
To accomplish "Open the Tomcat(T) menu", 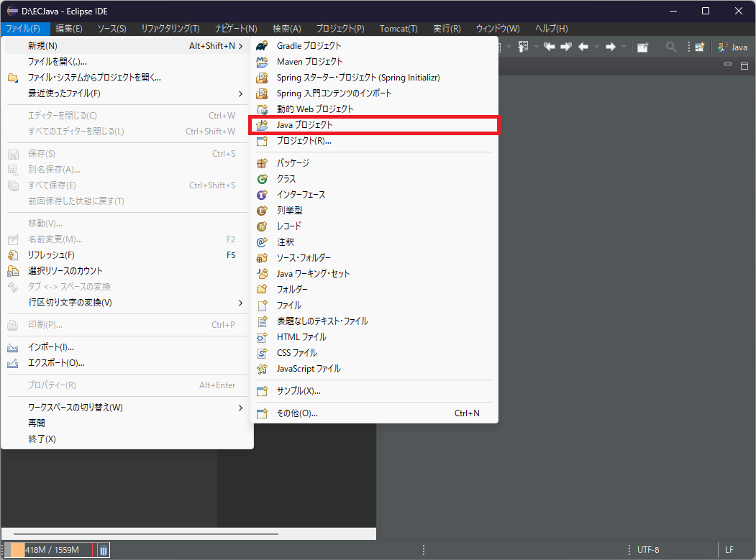I will click(x=399, y=29).
